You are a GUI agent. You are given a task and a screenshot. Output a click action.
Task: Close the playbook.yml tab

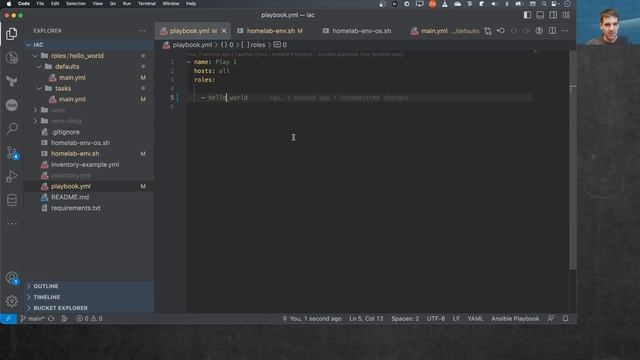pos(224,31)
